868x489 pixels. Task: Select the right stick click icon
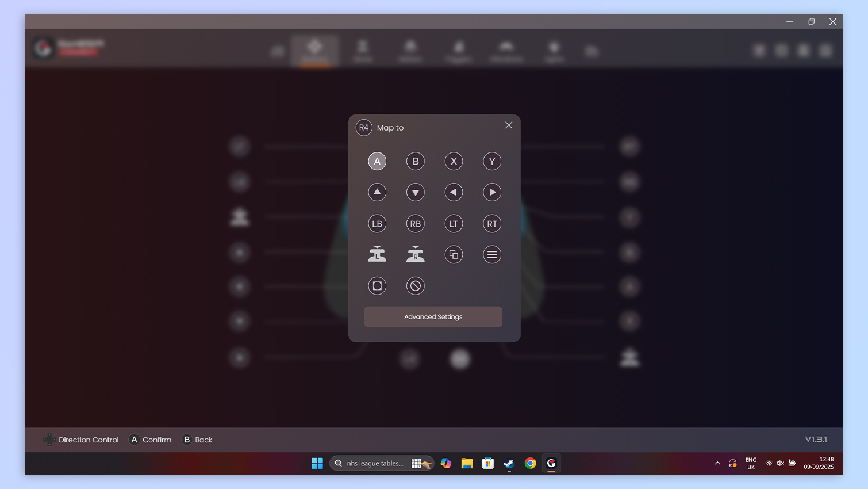tap(415, 254)
